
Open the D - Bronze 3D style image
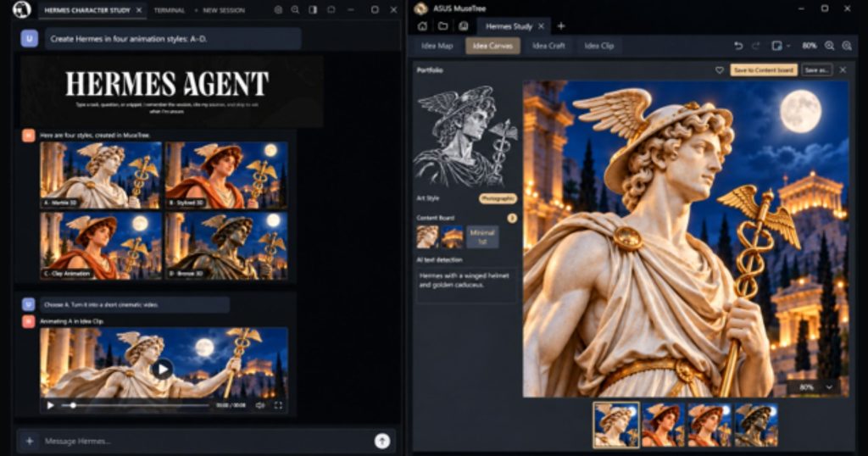226,246
